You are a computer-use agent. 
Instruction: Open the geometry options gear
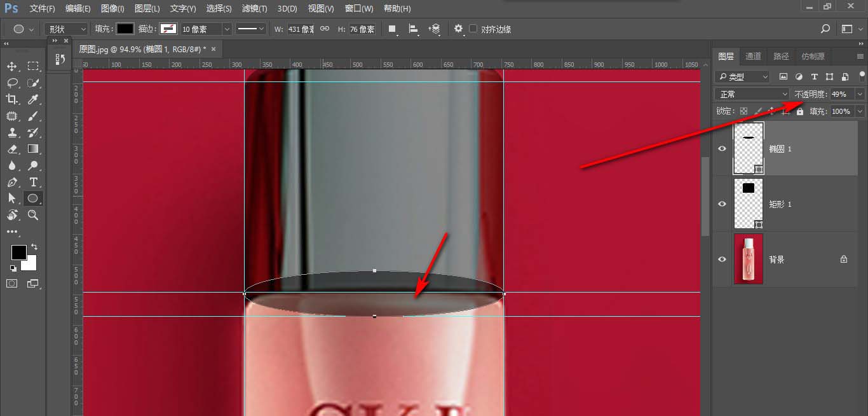(x=459, y=29)
